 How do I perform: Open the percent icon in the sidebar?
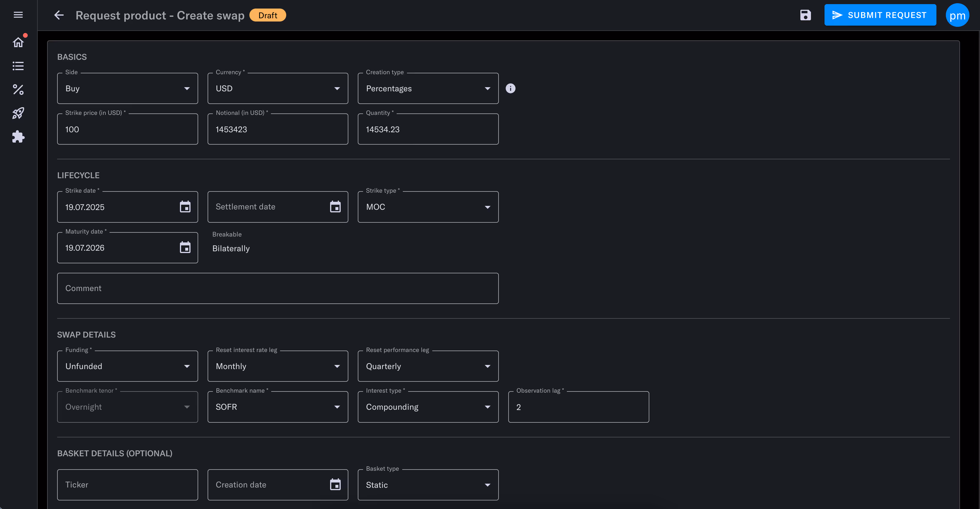[18, 89]
